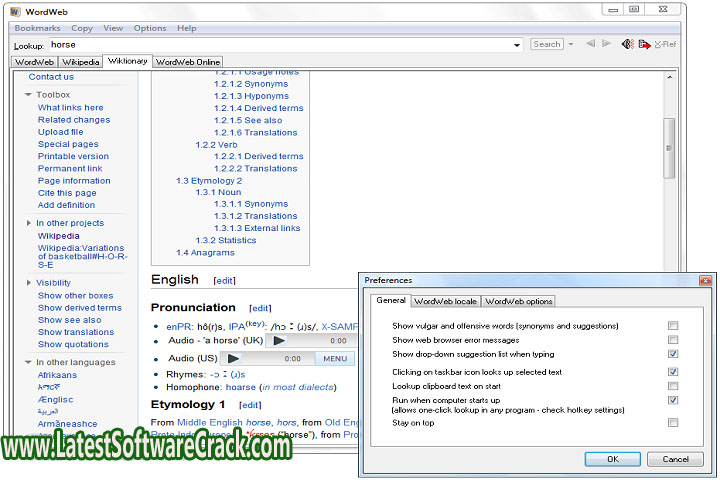Open the hoarse homophone link
720x480 pixels.
[241, 387]
